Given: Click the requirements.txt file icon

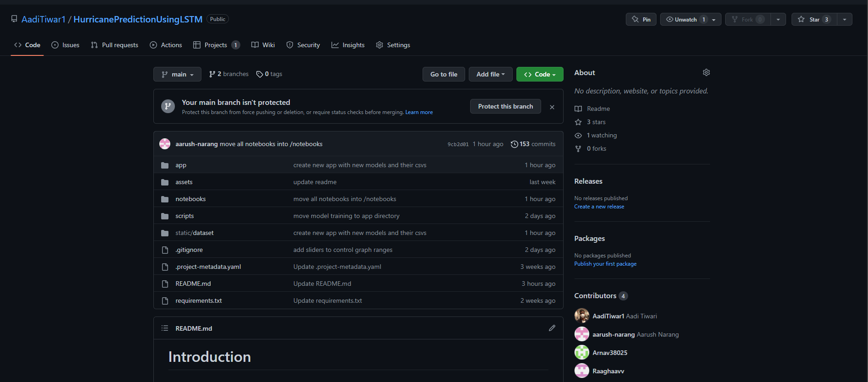Looking at the screenshot, I should (x=165, y=300).
